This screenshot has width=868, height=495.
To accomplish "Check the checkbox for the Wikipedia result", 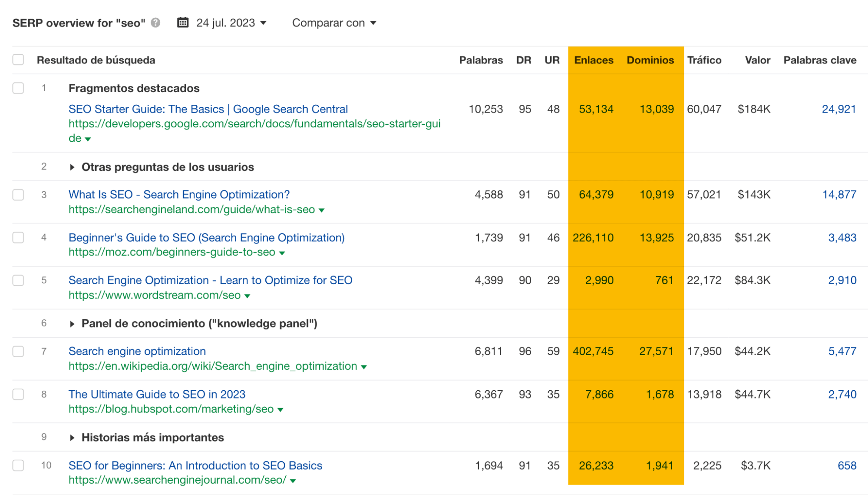I will [x=18, y=351].
